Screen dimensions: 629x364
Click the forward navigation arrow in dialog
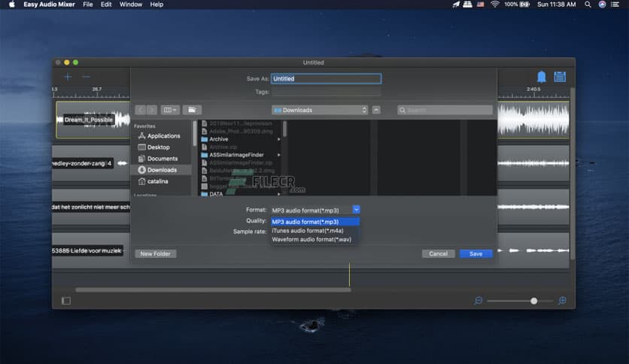pos(152,110)
